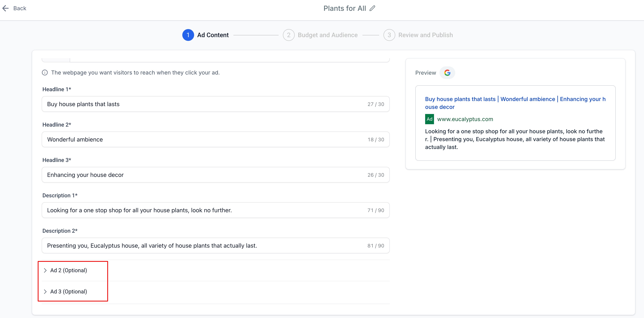Click the info icon beside webpage hint

point(45,73)
